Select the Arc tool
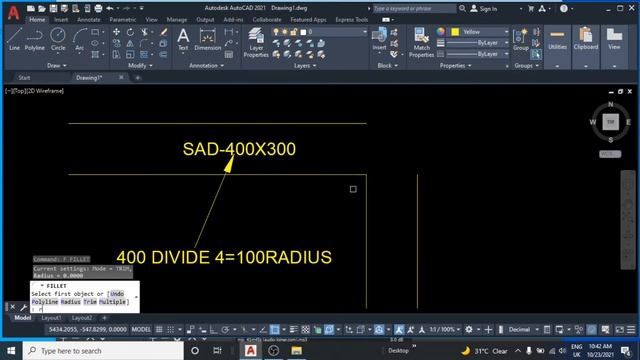The width and height of the screenshot is (640, 360). (80, 40)
